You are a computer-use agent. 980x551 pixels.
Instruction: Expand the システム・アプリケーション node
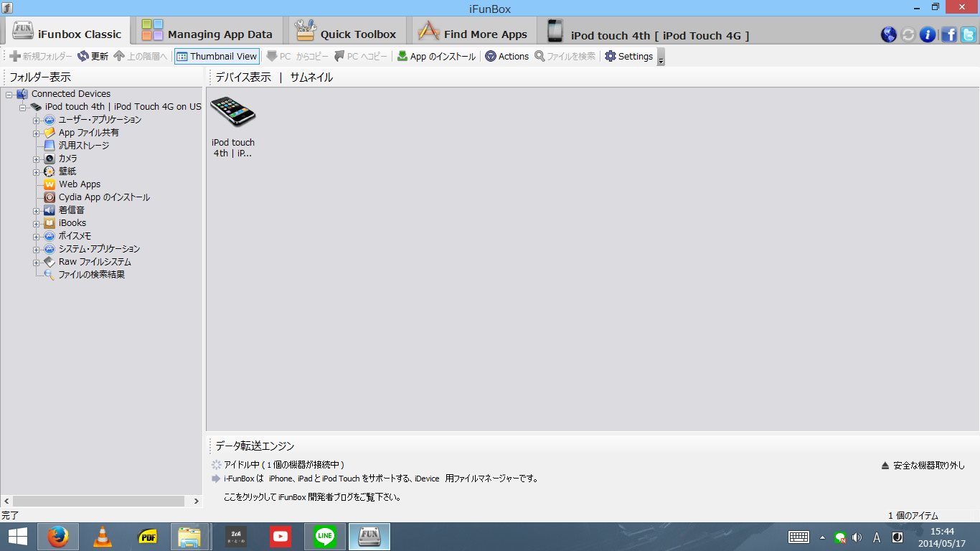coord(36,249)
